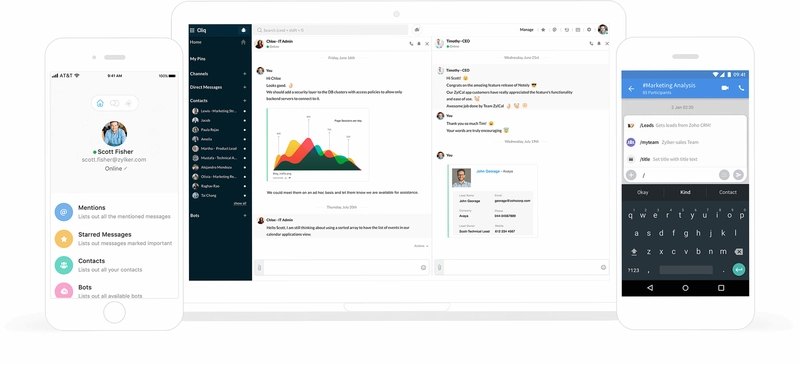Select the /Leads command suggestion
Viewport: 800px width, 365px height.
tap(685, 126)
